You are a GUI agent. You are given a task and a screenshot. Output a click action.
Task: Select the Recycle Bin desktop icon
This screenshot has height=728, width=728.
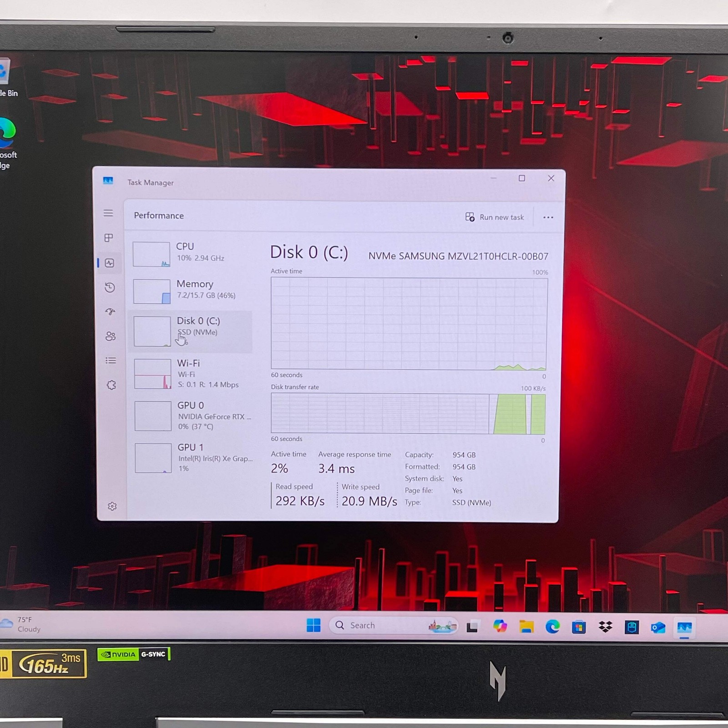[8, 77]
